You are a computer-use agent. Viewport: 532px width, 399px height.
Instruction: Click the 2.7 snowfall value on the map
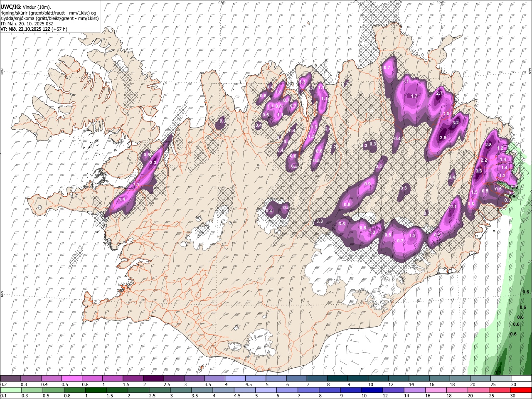tap(439, 94)
